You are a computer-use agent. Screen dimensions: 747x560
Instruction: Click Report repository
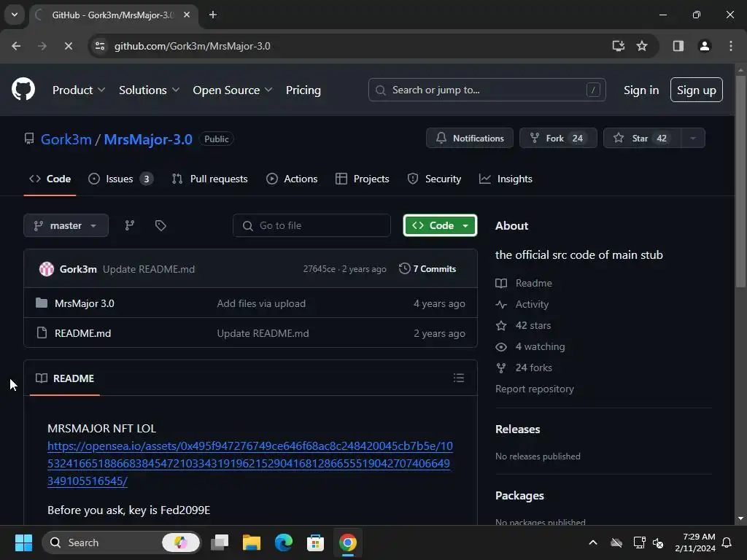tap(535, 389)
